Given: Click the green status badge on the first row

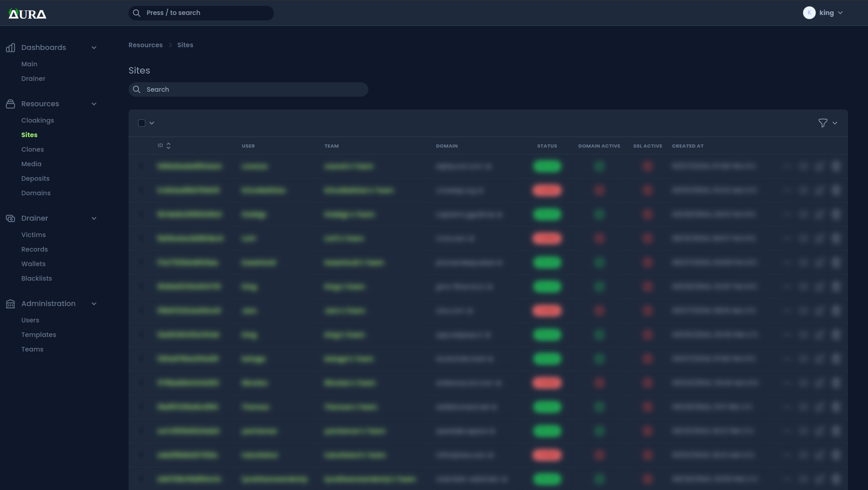Looking at the screenshot, I should coord(547,166).
